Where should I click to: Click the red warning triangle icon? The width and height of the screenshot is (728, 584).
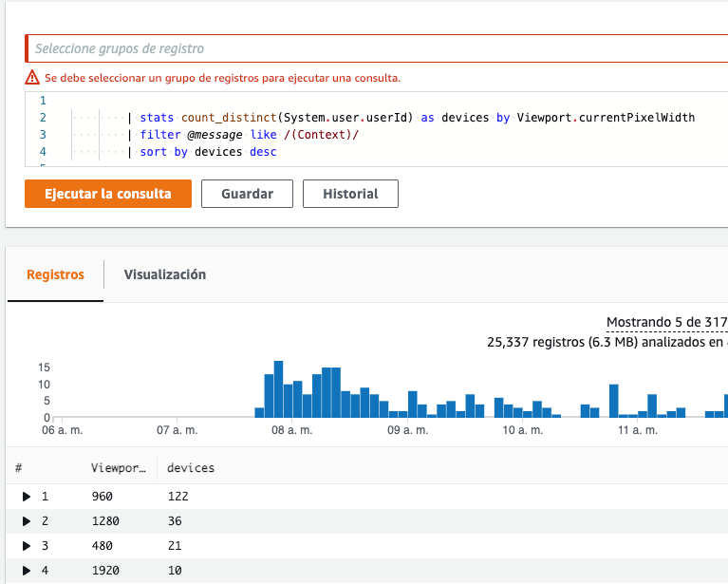point(33,78)
